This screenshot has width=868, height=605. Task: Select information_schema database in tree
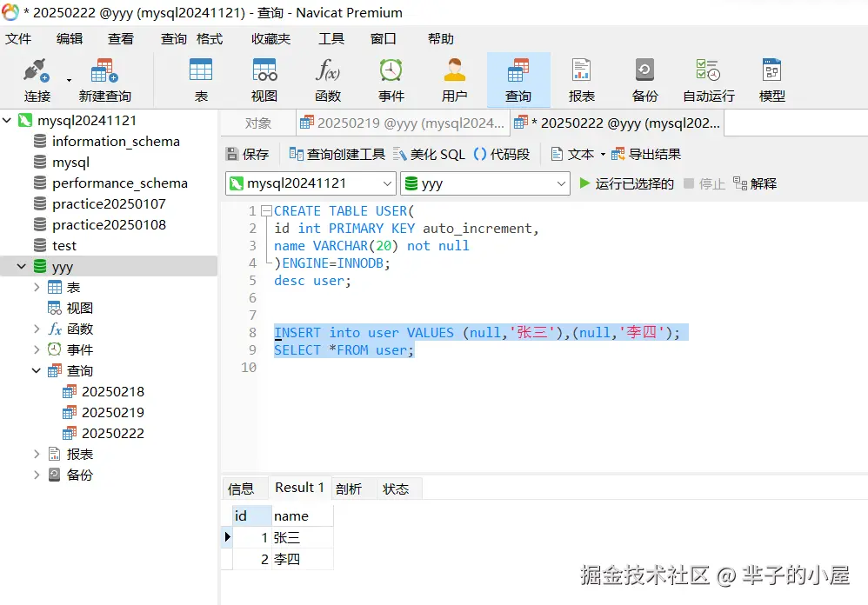(x=116, y=141)
